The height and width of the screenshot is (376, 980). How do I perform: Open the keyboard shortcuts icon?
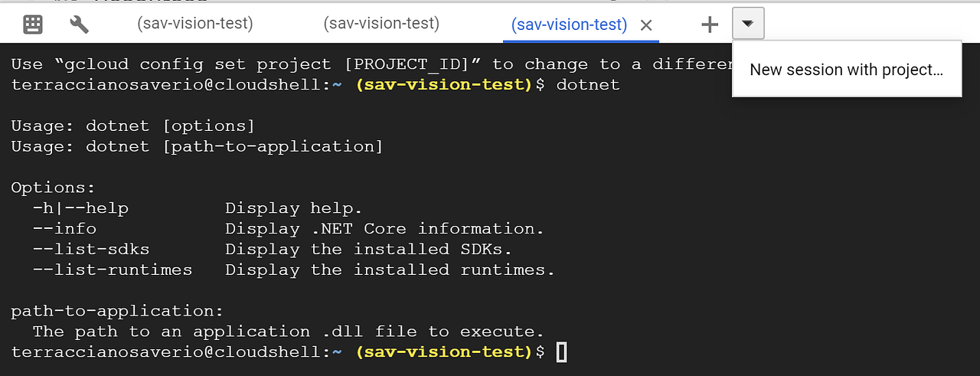(x=33, y=25)
